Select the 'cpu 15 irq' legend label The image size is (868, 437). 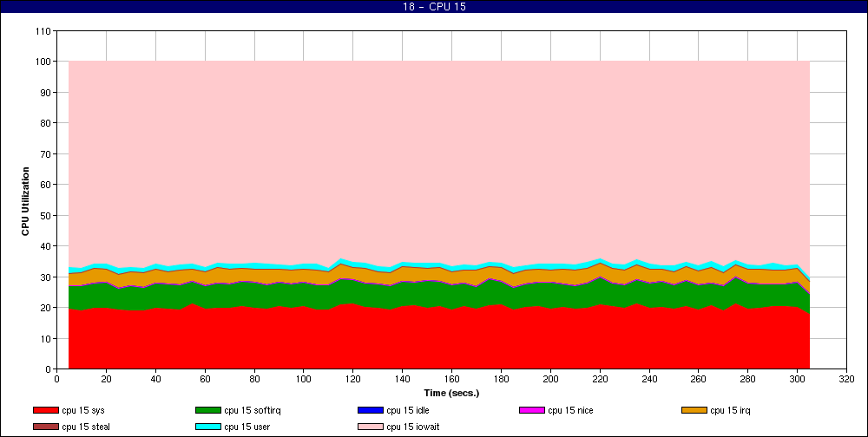pyautogui.click(x=730, y=410)
